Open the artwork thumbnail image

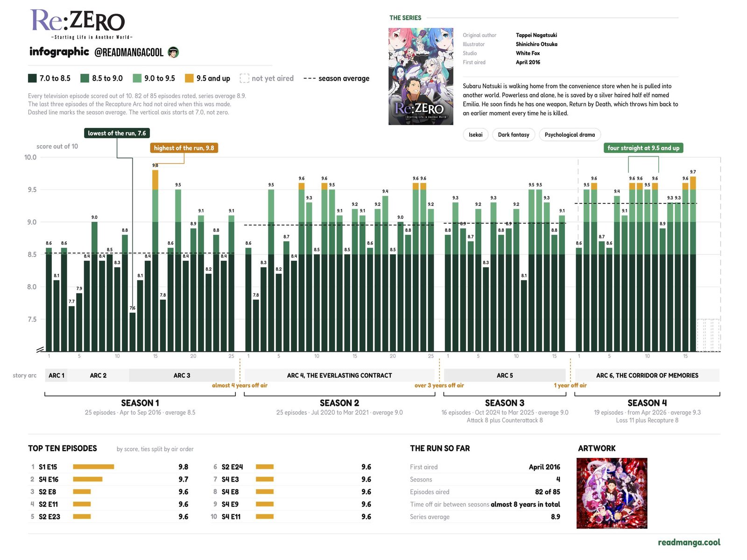pos(612,493)
